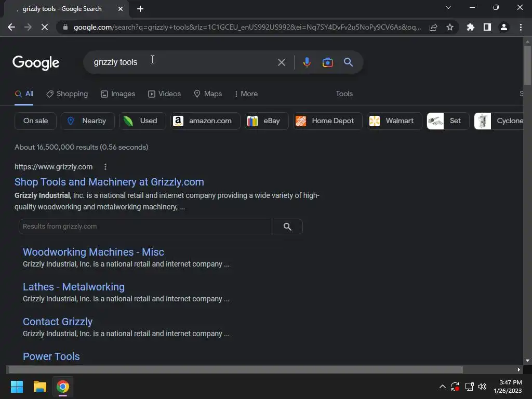Click the scroll right arrow
This screenshot has height=399, width=532.
click(x=519, y=369)
